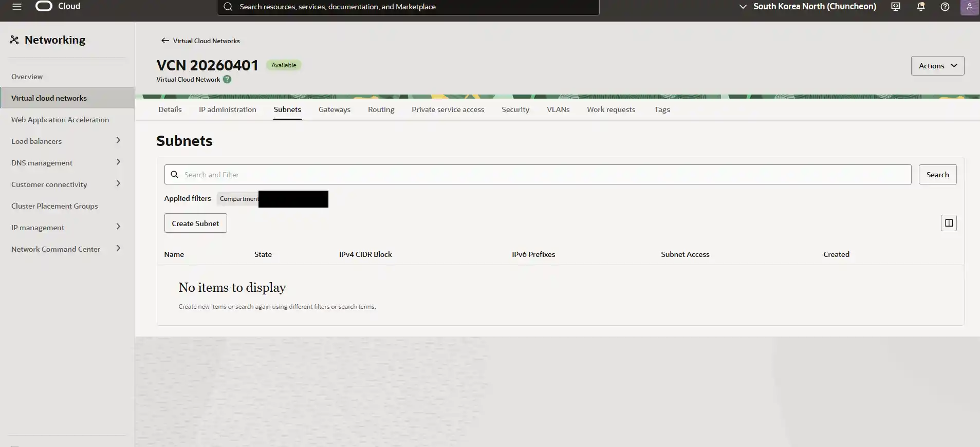Switch to the Gateways tab
This screenshot has height=447, width=980.
pos(334,109)
